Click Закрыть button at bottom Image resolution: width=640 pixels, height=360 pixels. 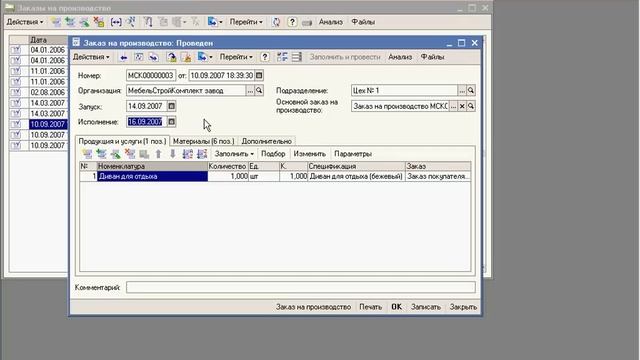463,307
